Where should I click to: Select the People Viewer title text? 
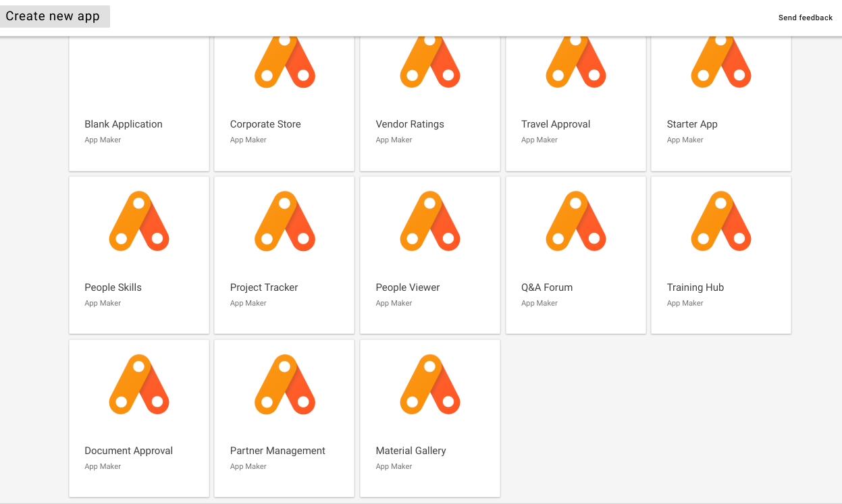(x=408, y=287)
